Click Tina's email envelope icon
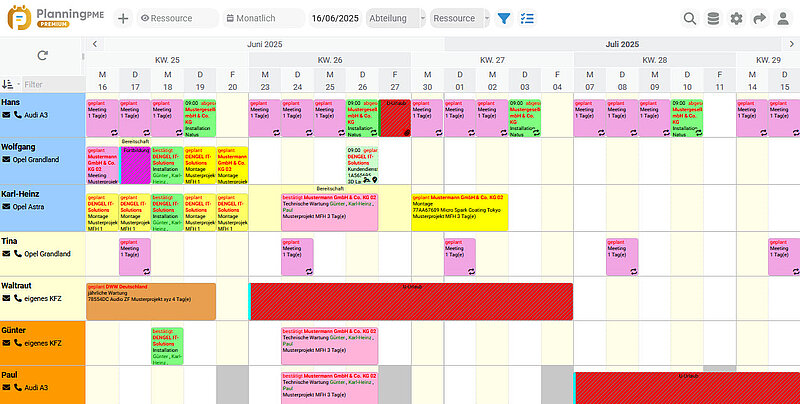The height and width of the screenshot is (404, 800). (6, 254)
